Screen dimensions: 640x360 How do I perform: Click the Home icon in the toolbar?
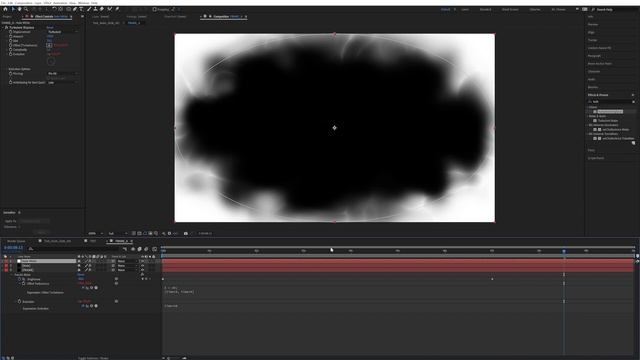pyautogui.click(x=6, y=9)
